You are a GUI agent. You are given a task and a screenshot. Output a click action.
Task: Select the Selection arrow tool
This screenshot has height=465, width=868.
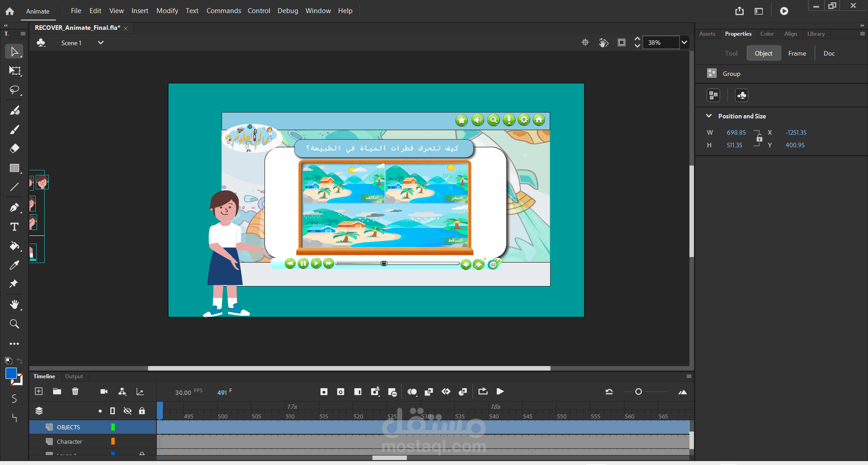click(x=14, y=52)
